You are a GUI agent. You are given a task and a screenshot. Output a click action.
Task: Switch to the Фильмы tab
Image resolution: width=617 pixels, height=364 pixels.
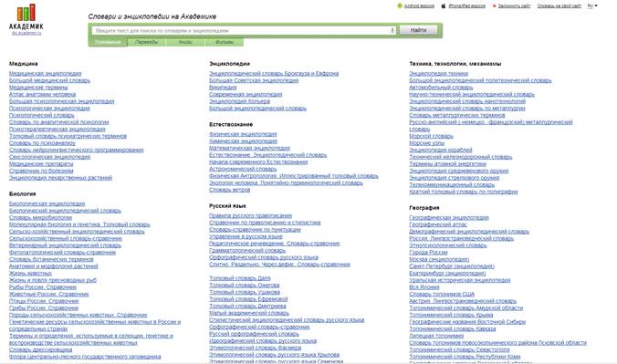[224, 42]
